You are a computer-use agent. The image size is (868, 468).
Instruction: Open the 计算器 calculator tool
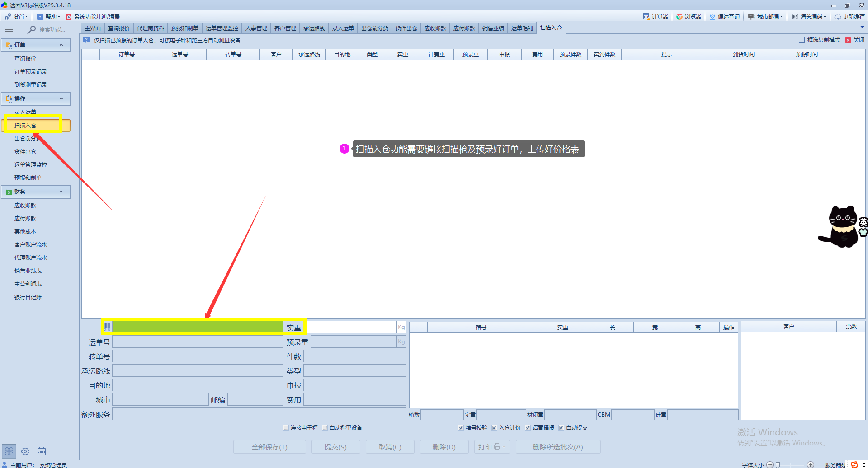click(x=656, y=17)
